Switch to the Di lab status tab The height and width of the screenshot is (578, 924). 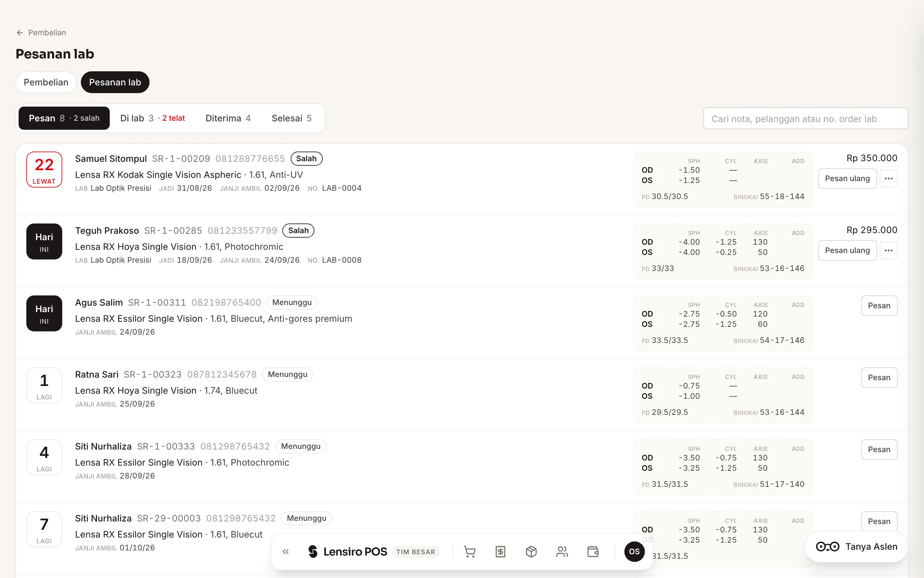tap(152, 118)
